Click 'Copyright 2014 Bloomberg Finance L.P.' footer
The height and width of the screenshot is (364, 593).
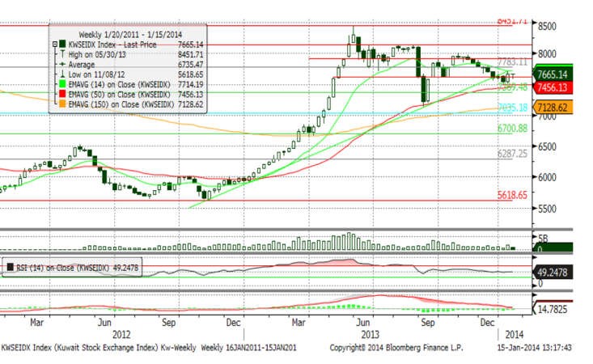(396, 347)
